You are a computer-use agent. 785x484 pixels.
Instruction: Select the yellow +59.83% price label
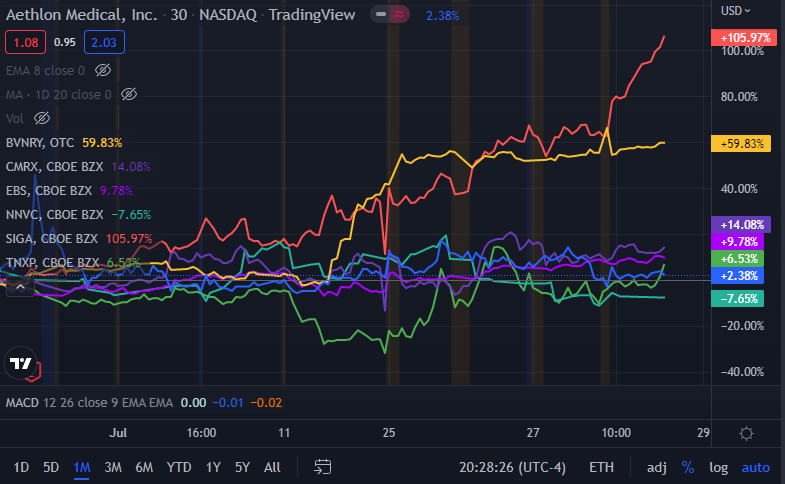point(741,144)
